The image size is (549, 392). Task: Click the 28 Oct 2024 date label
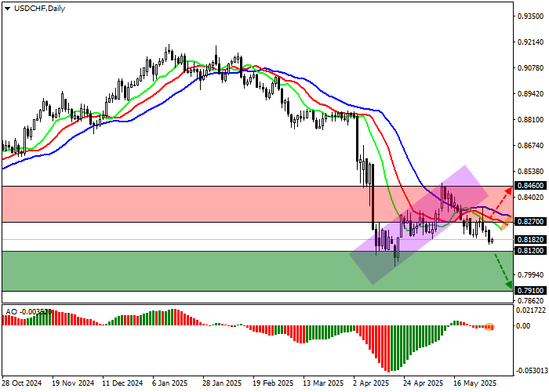point(21,384)
